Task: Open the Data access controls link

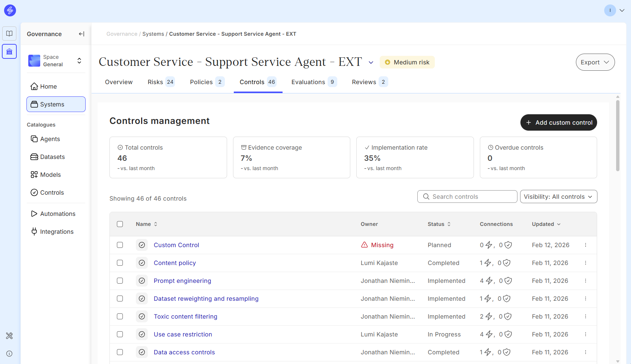Action: pyautogui.click(x=184, y=352)
